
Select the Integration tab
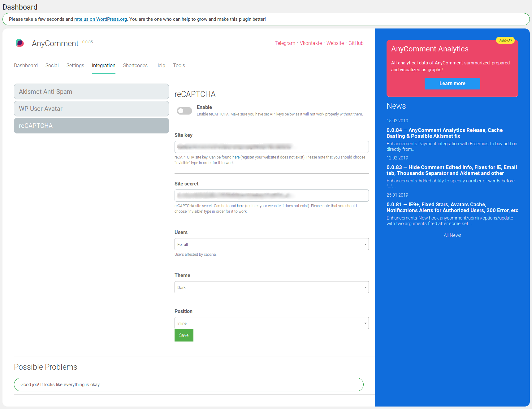104,66
